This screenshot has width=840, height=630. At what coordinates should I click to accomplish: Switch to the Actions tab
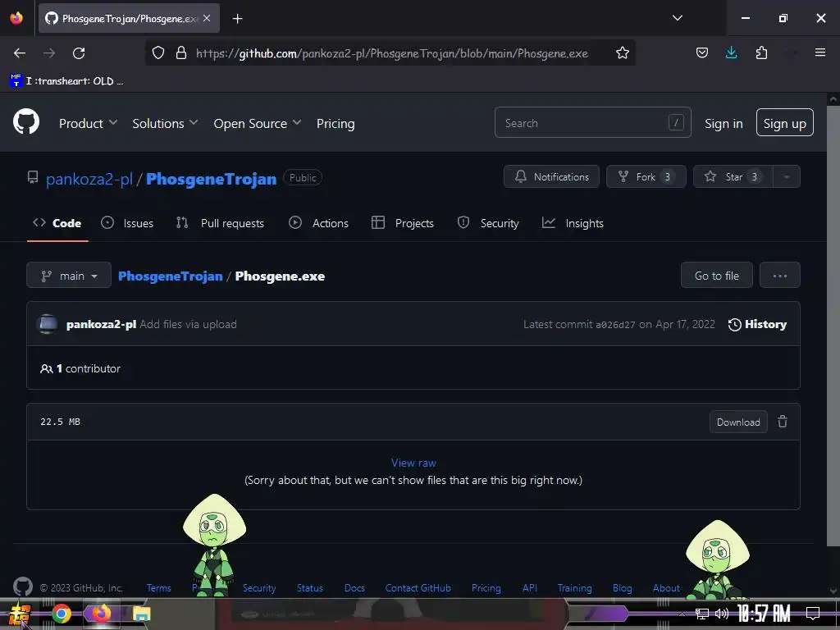tap(319, 223)
